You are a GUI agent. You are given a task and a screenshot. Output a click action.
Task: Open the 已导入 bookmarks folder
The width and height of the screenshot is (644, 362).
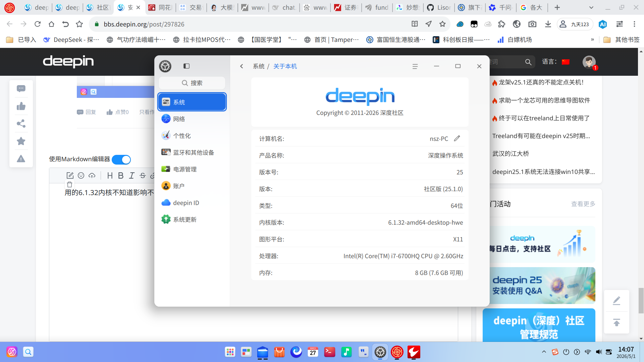21,40
